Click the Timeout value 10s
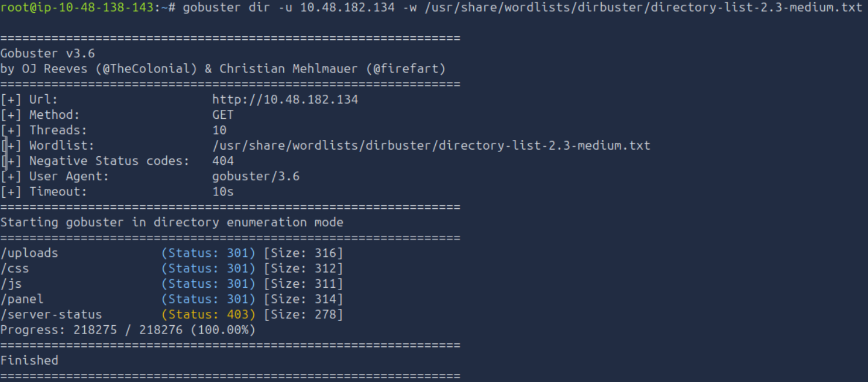This screenshot has width=868, height=382. 223,191
